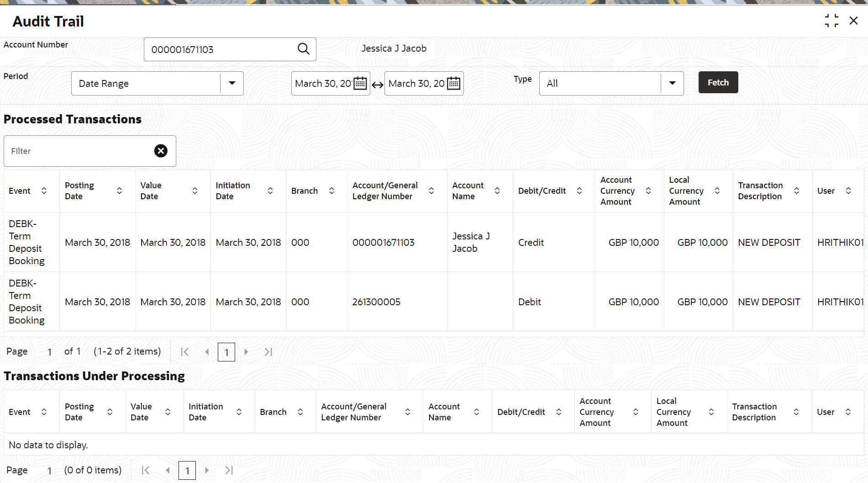Open the start date calendar picker
Image resolution: width=868 pixels, height=483 pixels.
360,83
